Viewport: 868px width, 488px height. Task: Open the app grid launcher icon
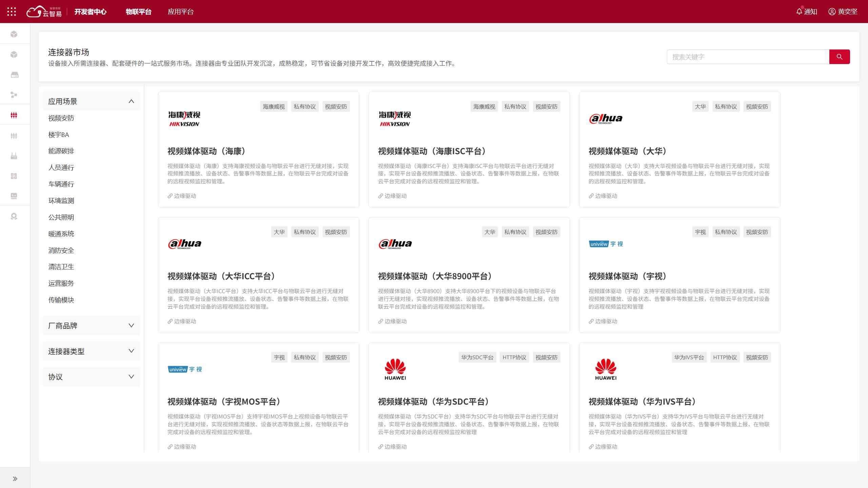12,12
